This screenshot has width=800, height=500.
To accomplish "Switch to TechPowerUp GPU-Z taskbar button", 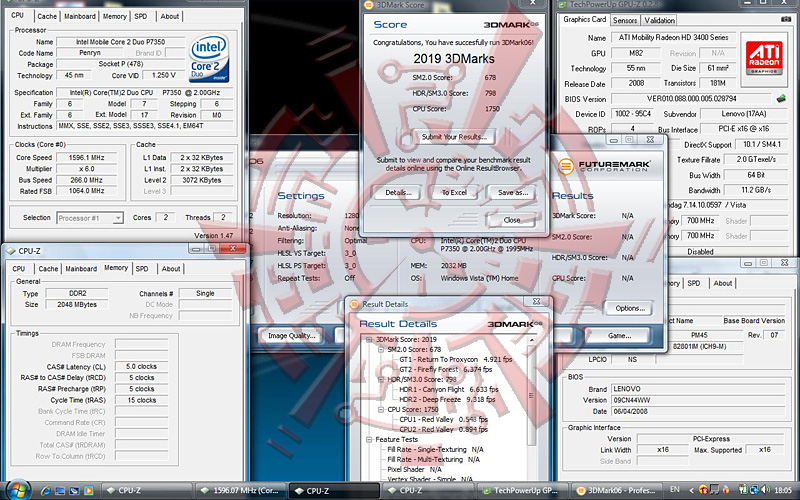I will pyautogui.click(x=522, y=491).
